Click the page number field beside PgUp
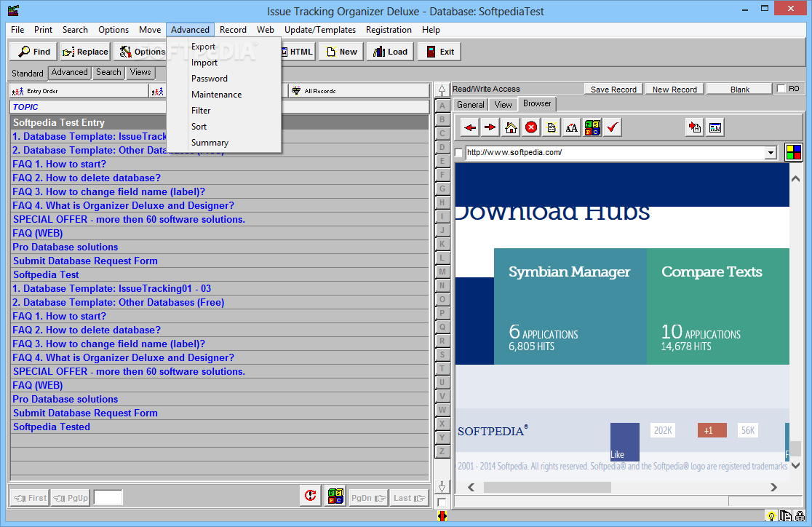The image size is (812, 527). pyautogui.click(x=108, y=497)
